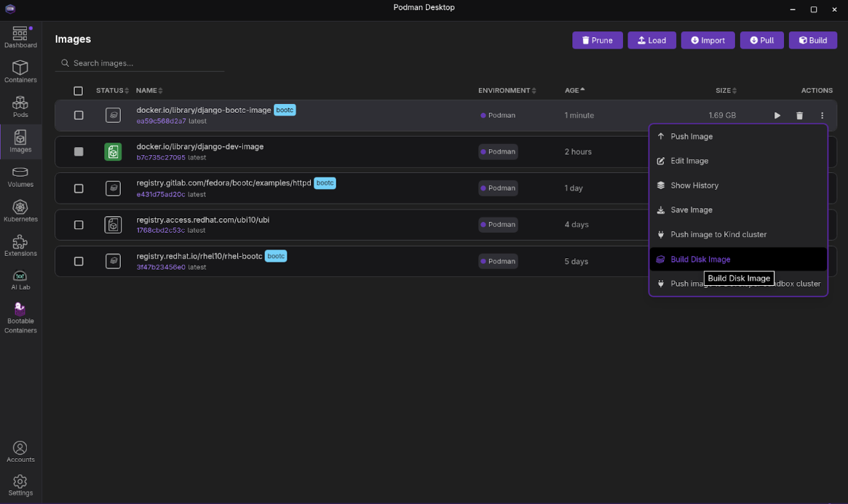Delete django-bootc-image using trash icon

point(799,116)
